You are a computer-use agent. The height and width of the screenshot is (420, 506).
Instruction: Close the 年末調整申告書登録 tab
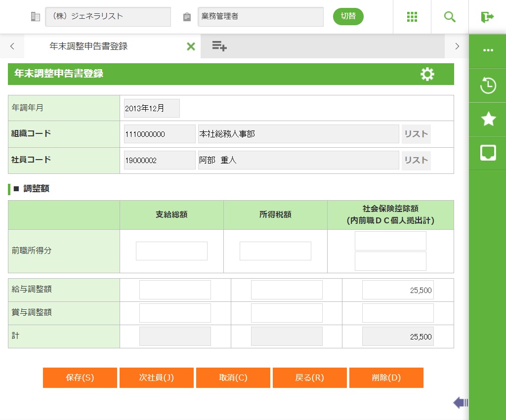191,46
